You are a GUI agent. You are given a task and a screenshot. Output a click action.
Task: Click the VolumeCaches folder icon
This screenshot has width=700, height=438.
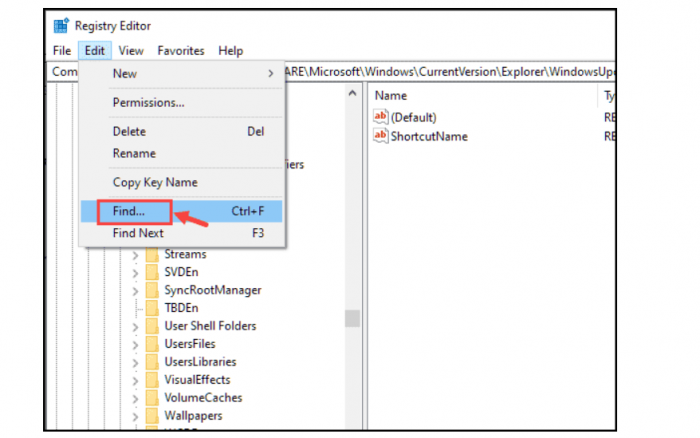pos(152,397)
